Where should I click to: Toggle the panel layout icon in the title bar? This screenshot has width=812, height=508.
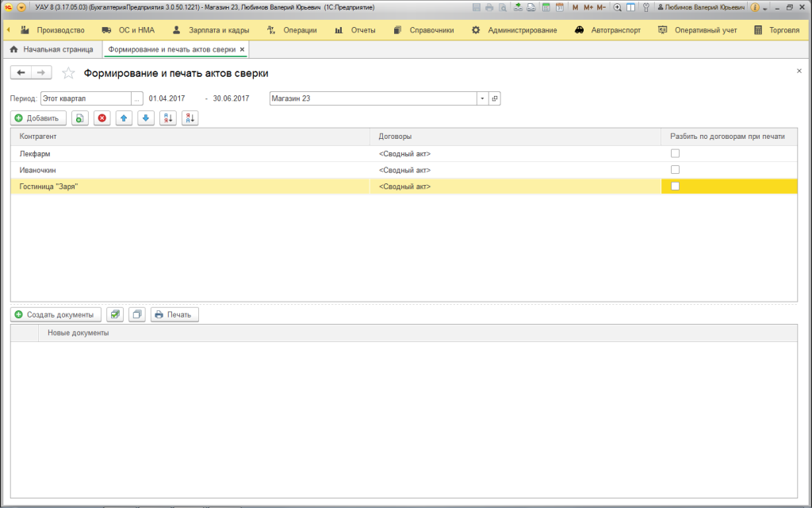(630, 8)
